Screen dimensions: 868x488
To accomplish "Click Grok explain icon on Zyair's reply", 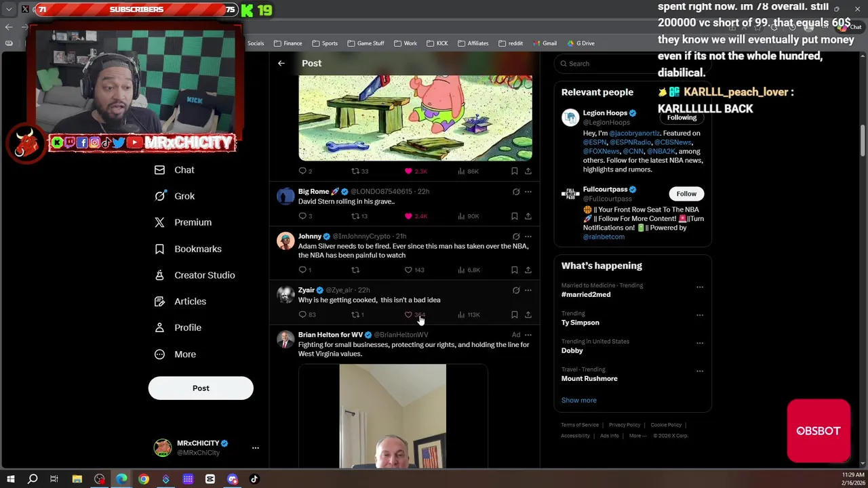I will click(516, 290).
